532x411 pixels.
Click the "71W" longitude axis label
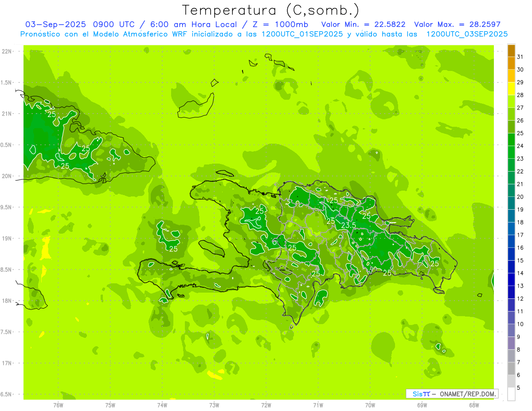click(x=318, y=405)
